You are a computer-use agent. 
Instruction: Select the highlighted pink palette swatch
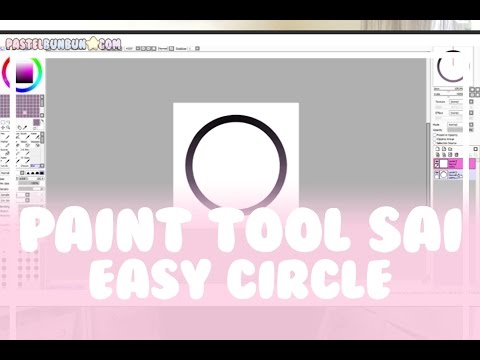pyautogui.click(x=24, y=113)
